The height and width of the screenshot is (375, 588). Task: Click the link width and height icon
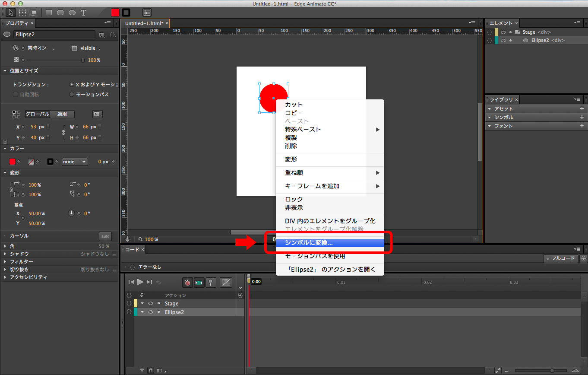pos(64,132)
